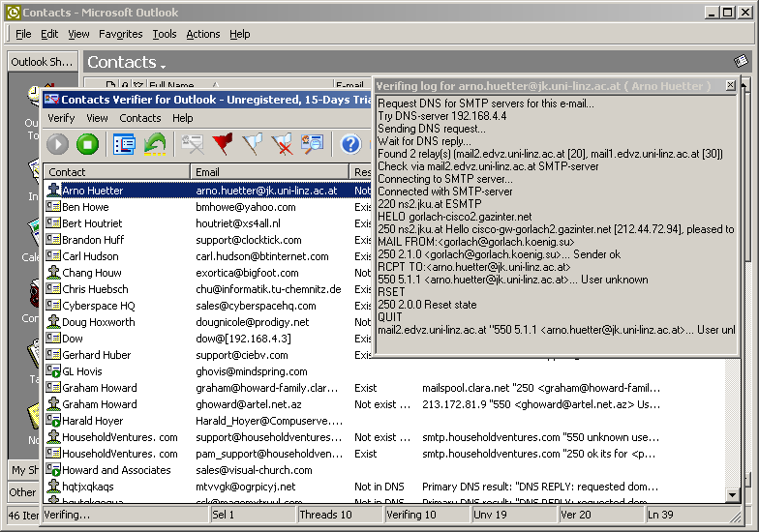Open the Outlook Actions menu
The height and width of the screenshot is (532, 759).
(203, 34)
